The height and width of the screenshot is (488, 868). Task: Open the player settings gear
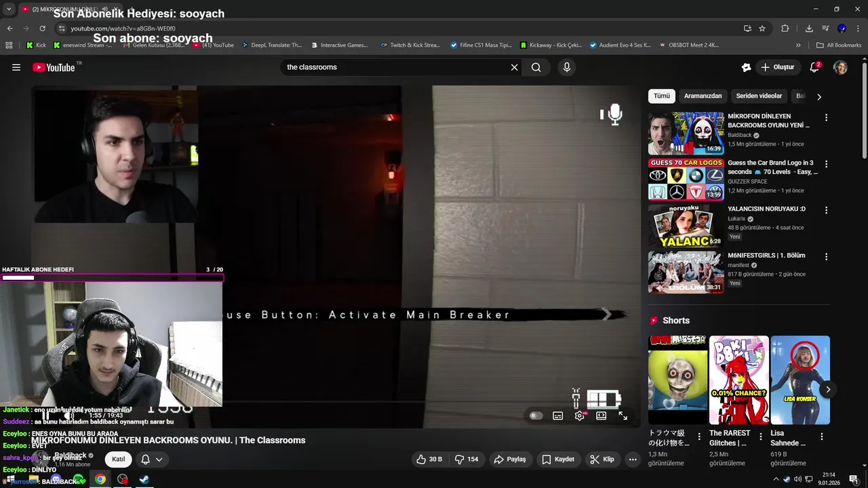579,416
